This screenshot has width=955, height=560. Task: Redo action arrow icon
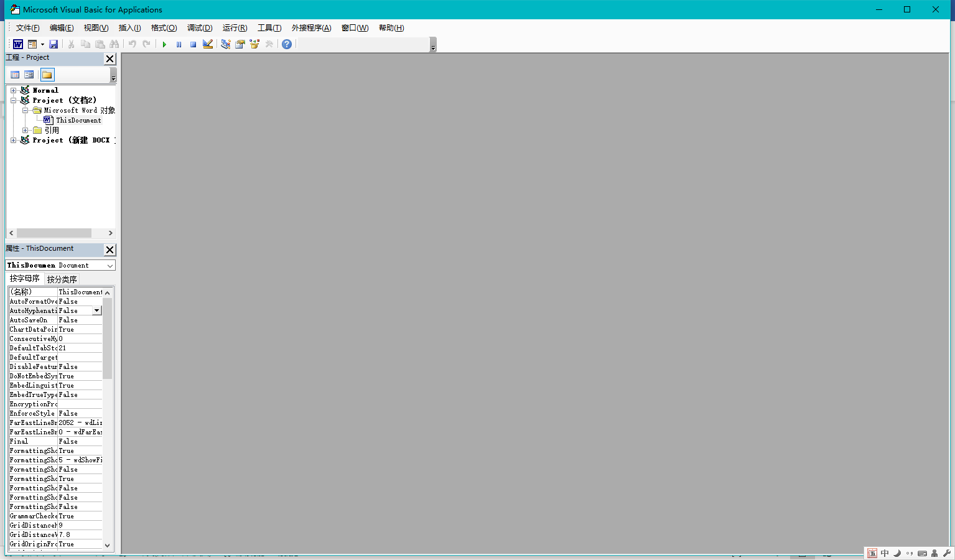click(x=146, y=44)
